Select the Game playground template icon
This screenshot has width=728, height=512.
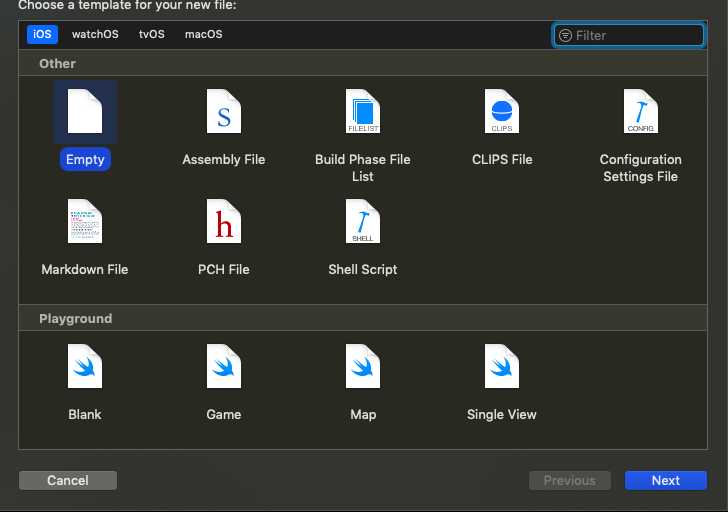point(224,366)
